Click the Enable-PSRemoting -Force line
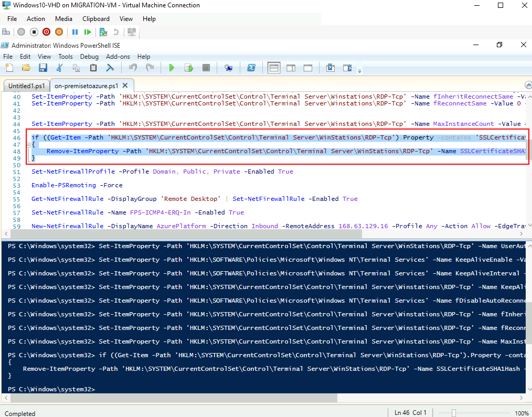The image size is (532, 417). (77, 185)
